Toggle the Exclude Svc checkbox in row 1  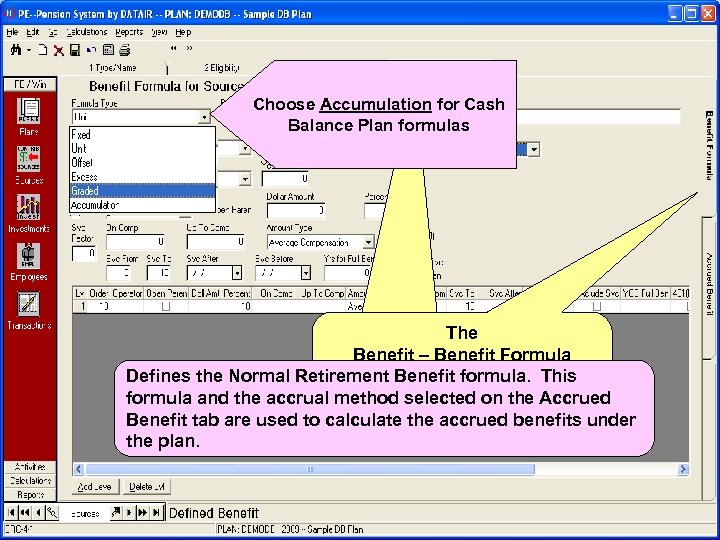pos(597,306)
